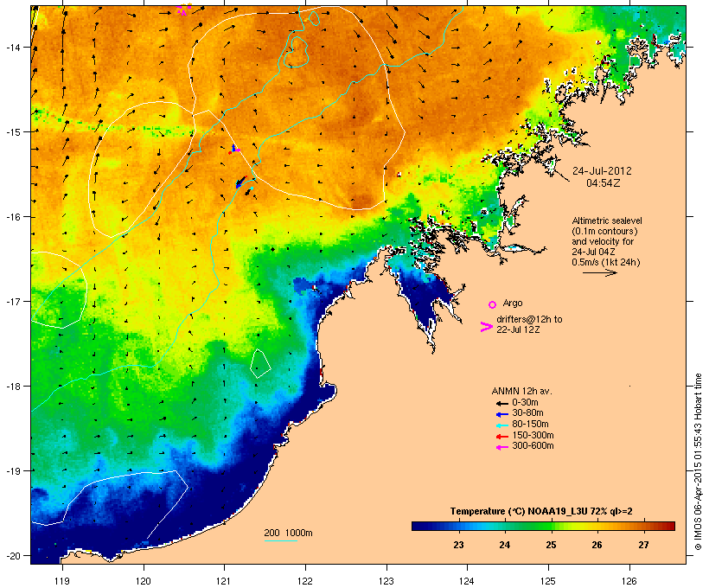The image size is (709, 588).
Task: Click the blue mooring arrow near 121.2E 15.6S
Action: tap(240, 182)
